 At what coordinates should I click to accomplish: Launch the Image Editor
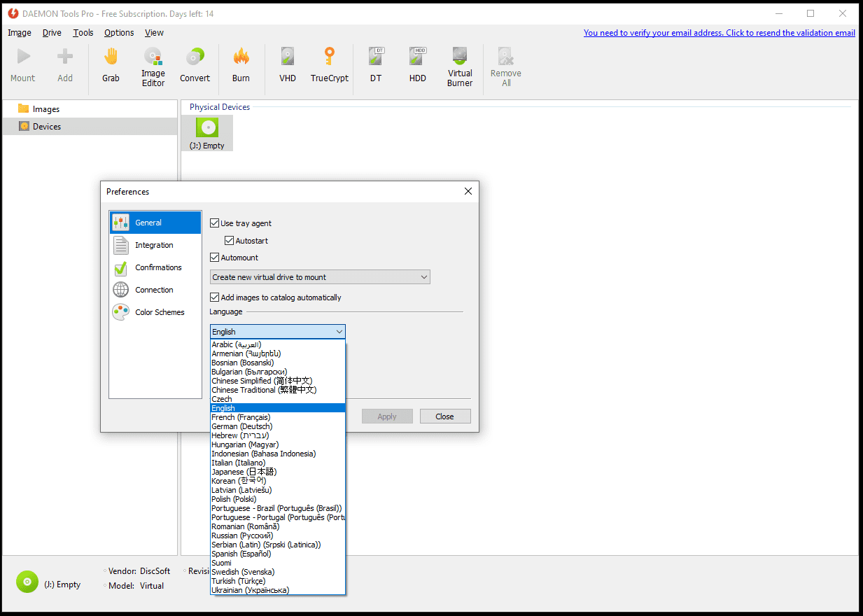coord(153,68)
